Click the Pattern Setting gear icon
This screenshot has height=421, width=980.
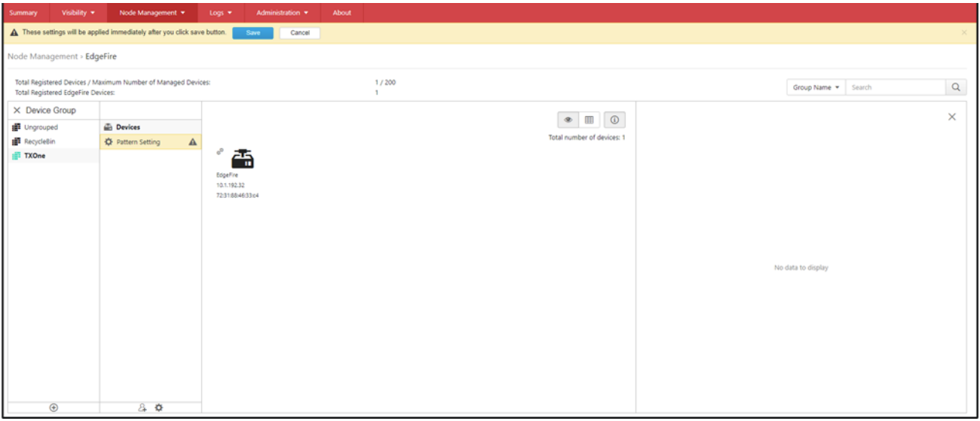(x=109, y=142)
